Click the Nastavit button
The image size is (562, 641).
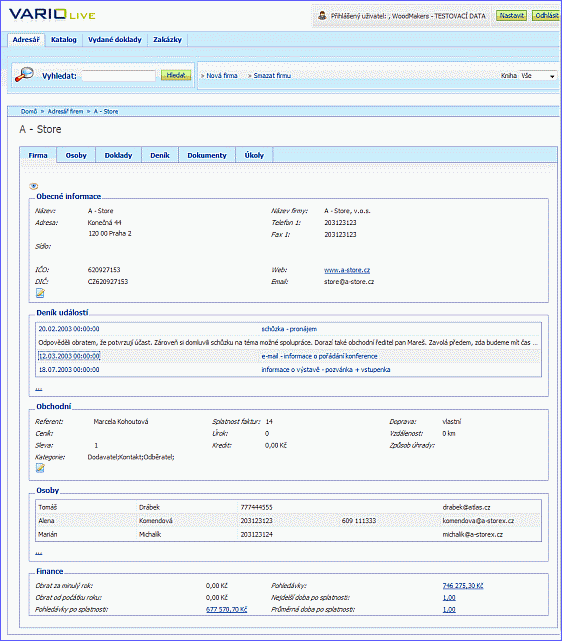tap(511, 16)
